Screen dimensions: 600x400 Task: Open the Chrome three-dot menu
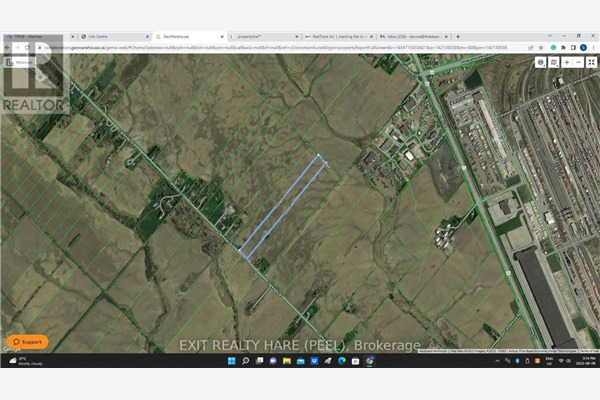pyautogui.click(x=593, y=47)
